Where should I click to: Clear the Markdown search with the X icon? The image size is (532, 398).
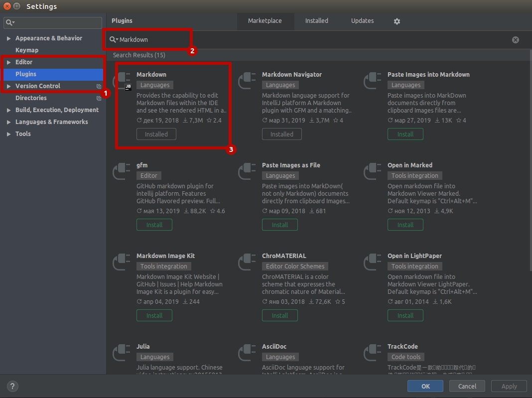click(516, 40)
